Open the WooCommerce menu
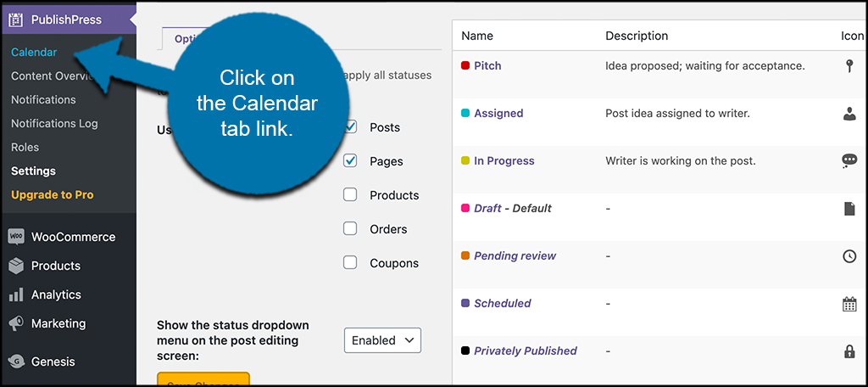 click(73, 238)
